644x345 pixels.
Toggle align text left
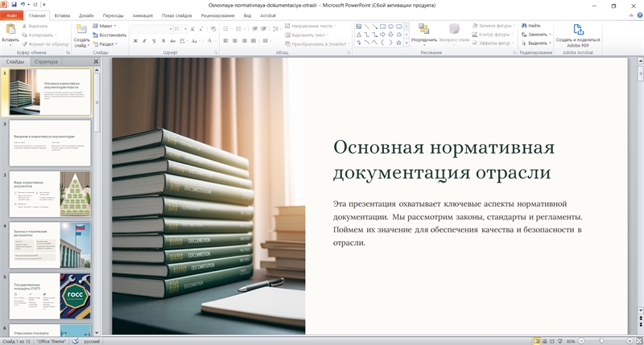225,41
